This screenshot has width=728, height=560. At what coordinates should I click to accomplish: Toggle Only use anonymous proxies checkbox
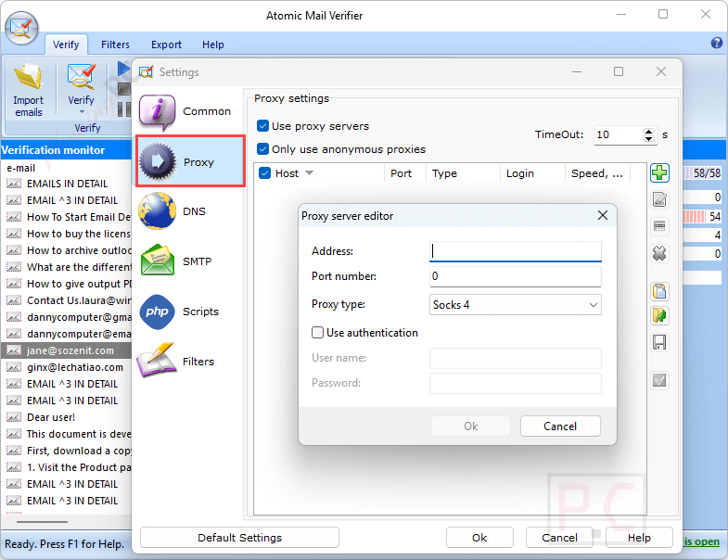(x=262, y=149)
